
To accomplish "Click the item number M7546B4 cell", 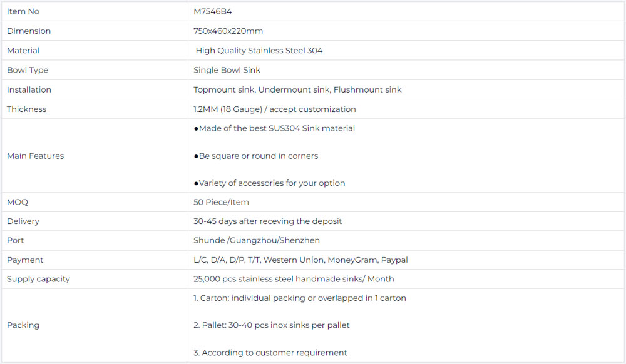I will pos(213,11).
